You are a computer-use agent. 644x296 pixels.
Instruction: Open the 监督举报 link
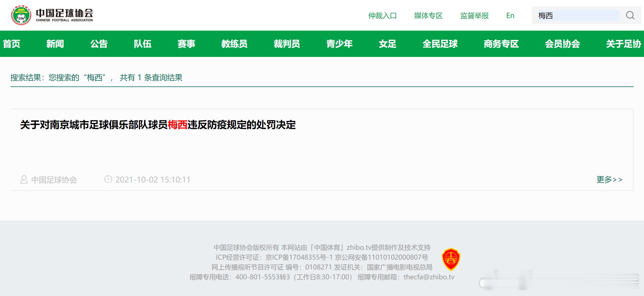pyautogui.click(x=474, y=16)
